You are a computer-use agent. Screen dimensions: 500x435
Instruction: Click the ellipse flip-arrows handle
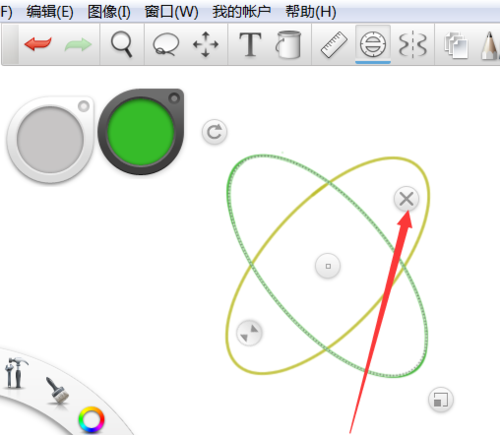point(249,333)
